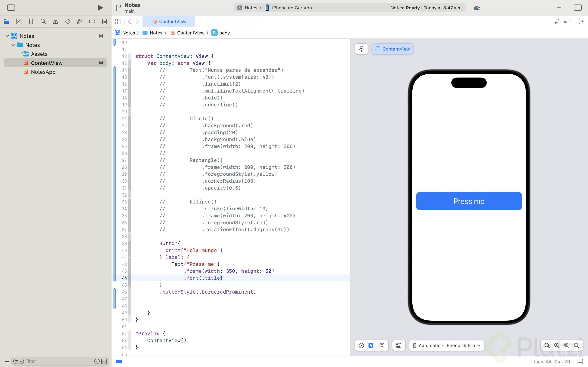Click the navigator Filter field
588x367 pixels.
[58, 361]
